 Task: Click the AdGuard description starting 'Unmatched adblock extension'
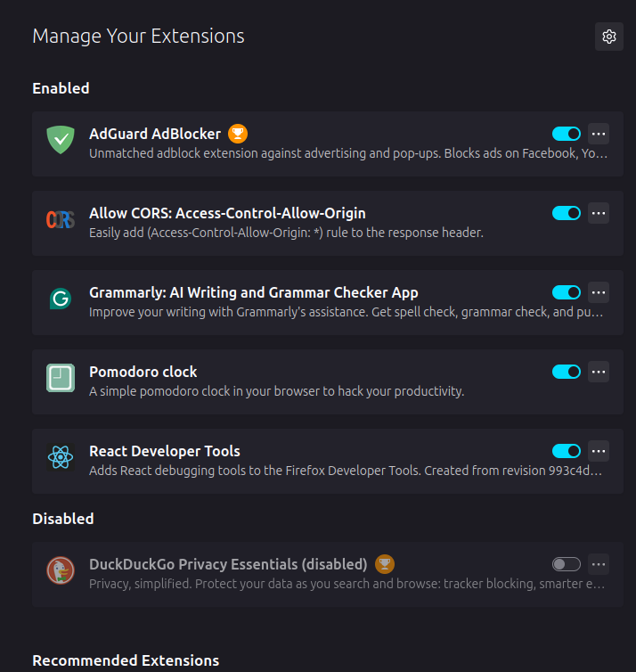(x=348, y=153)
